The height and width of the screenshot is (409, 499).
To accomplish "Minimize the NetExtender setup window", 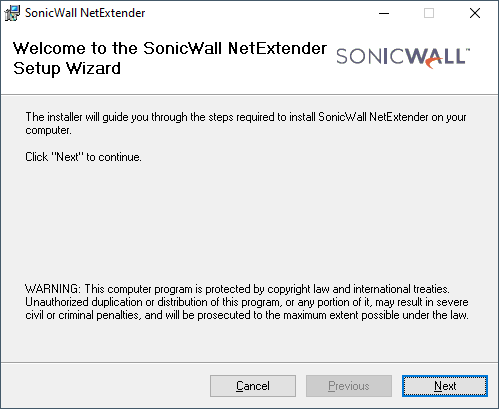I will (384, 13).
